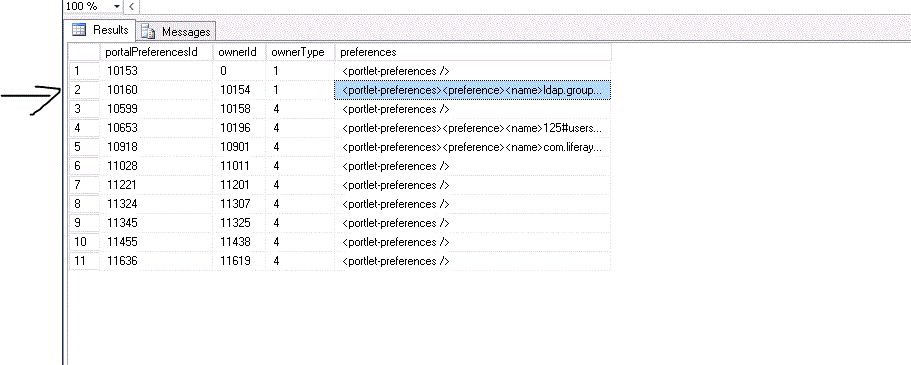The image size is (911, 365).
Task: Click preferences cell in row 10153
Action: pyautogui.click(x=473, y=71)
